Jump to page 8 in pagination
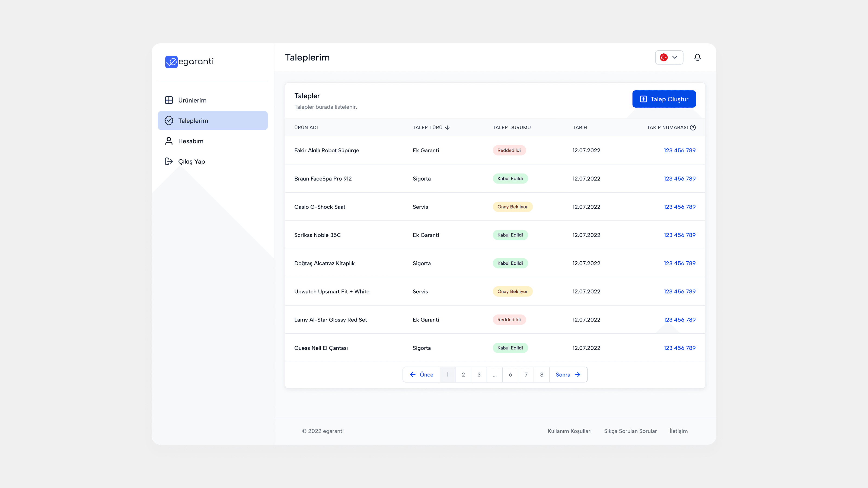 click(541, 374)
